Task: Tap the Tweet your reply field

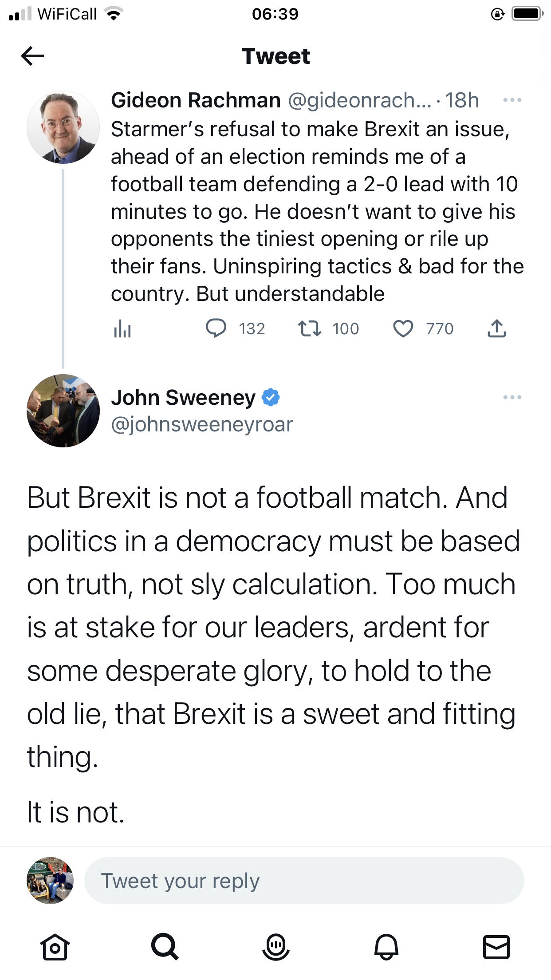Action: [x=304, y=881]
